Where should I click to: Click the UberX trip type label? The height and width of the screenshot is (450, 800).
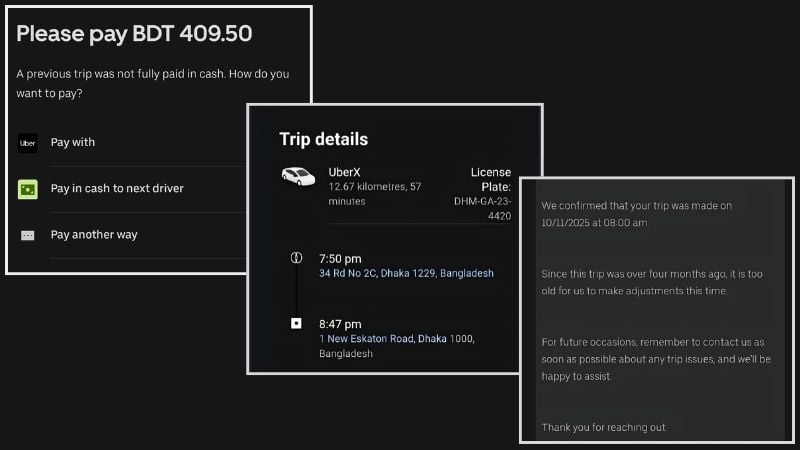pos(345,171)
